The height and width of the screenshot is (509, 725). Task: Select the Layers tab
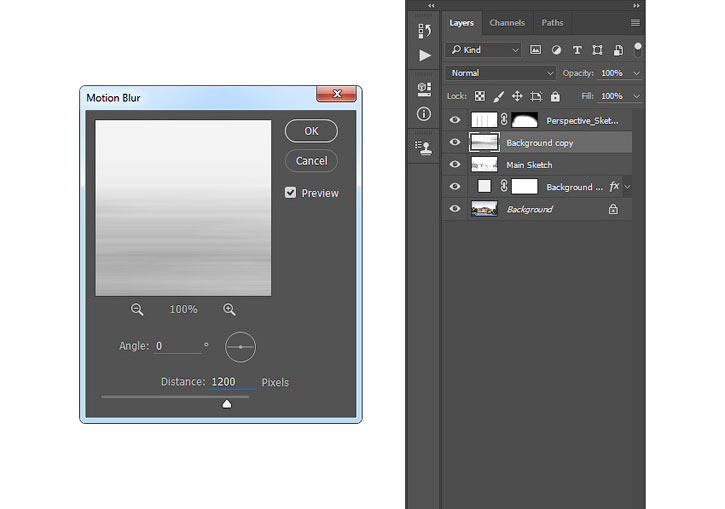[461, 23]
